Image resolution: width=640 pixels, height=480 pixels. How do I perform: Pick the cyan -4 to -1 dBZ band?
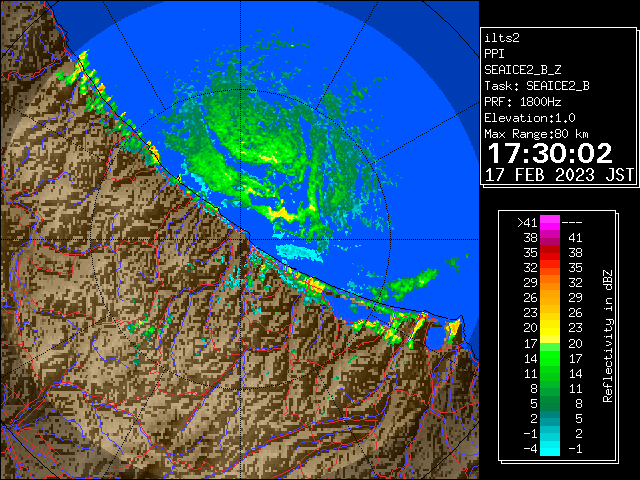coord(550,449)
